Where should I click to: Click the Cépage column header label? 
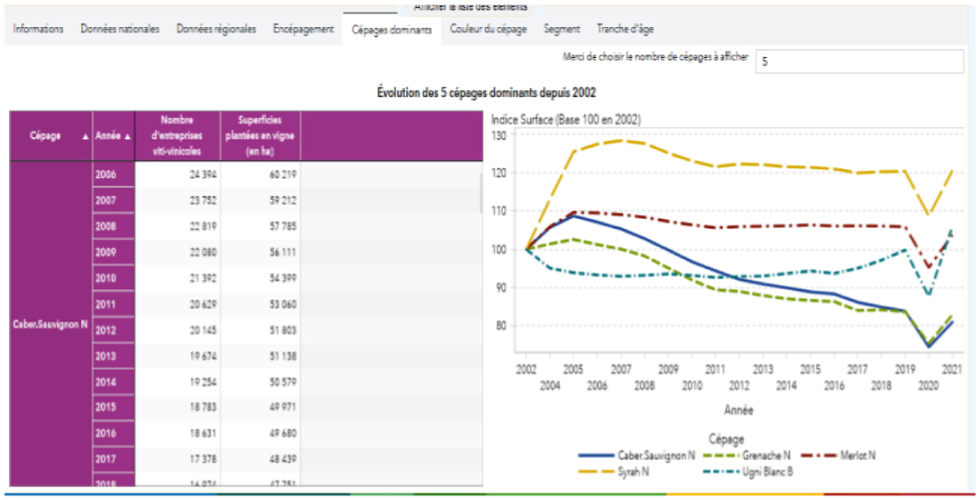45,136
